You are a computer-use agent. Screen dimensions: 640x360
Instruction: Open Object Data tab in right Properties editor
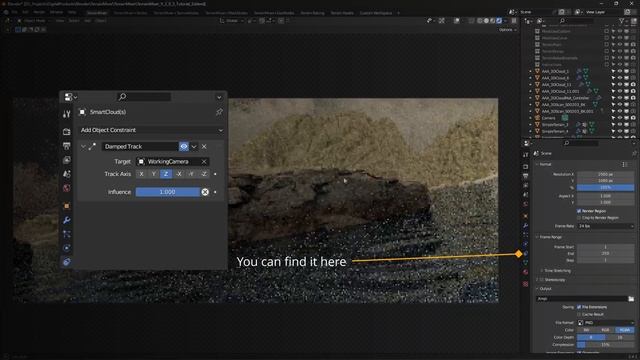coord(526,263)
